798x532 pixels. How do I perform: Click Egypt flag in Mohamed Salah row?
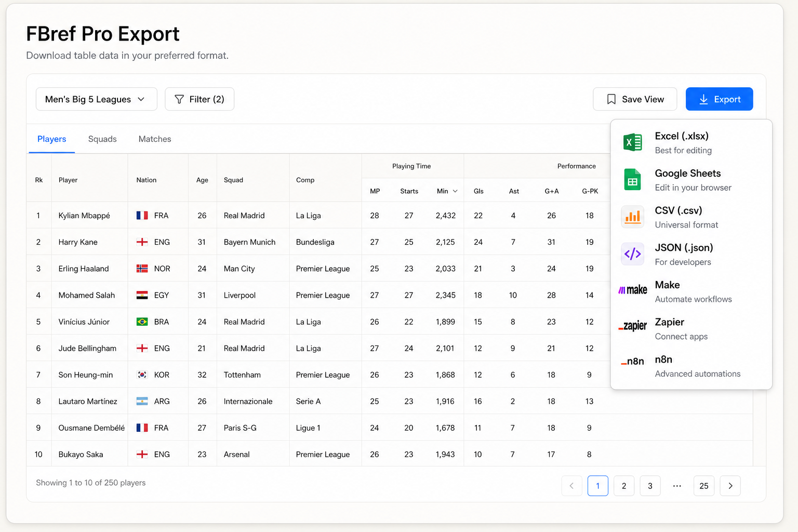pos(142,295)
